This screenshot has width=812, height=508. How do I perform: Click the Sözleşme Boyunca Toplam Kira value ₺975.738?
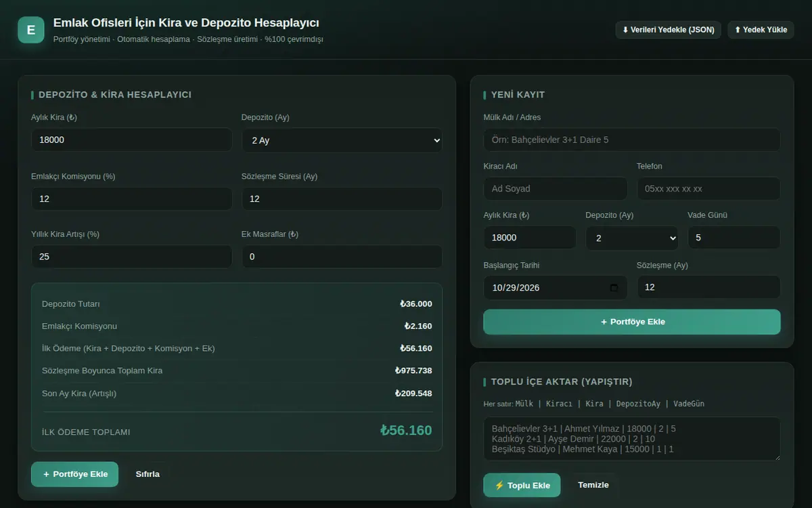(x=413, y=371)
